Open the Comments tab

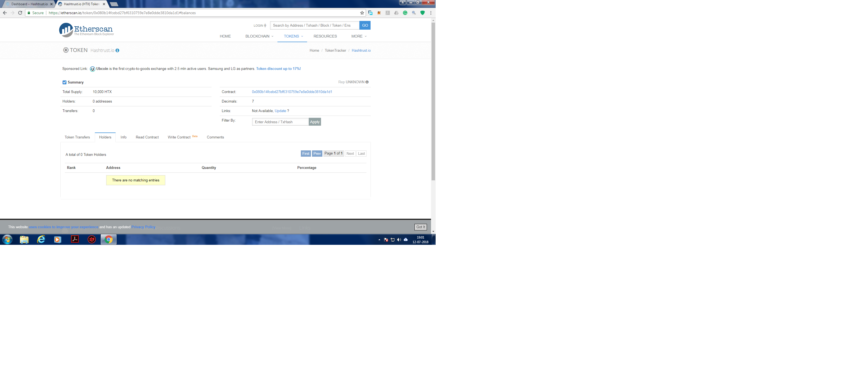coord(215,137)
